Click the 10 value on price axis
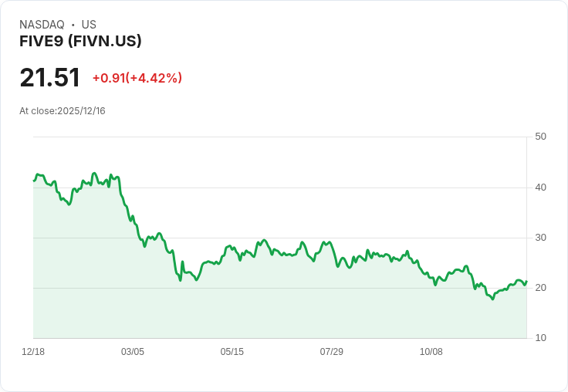Image resolution: width=568 pixels, height=392 pixels. coord(540,338)
